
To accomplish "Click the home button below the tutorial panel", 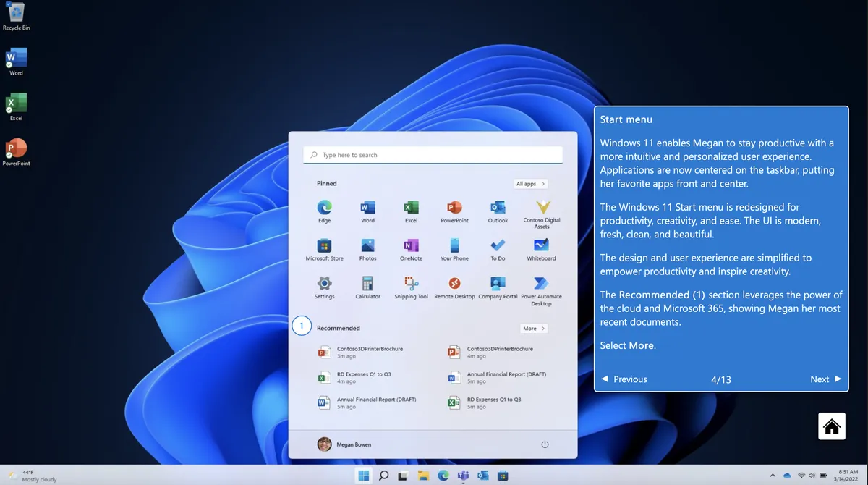I will click(x=832, y=426).
